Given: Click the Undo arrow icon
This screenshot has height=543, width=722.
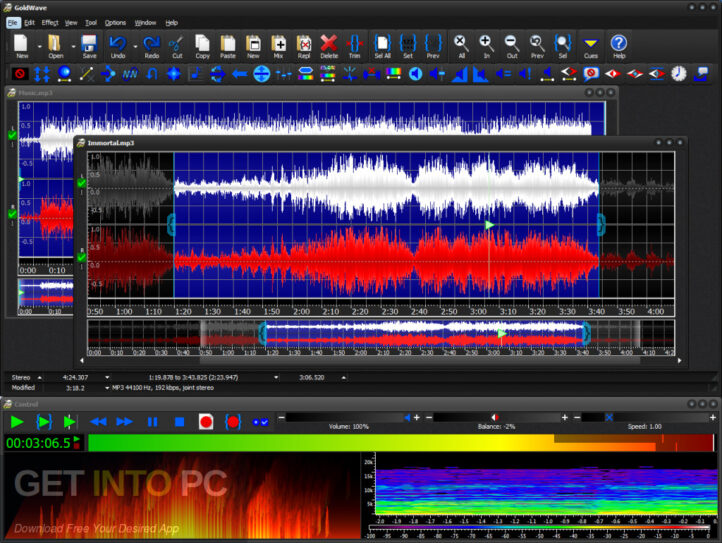Looking at the screenshot, I should pyautogui.click(x=118, y=47).
